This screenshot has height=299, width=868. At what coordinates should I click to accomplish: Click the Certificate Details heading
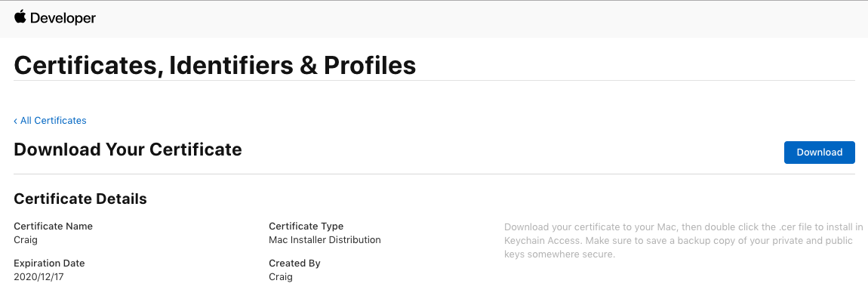80,199
